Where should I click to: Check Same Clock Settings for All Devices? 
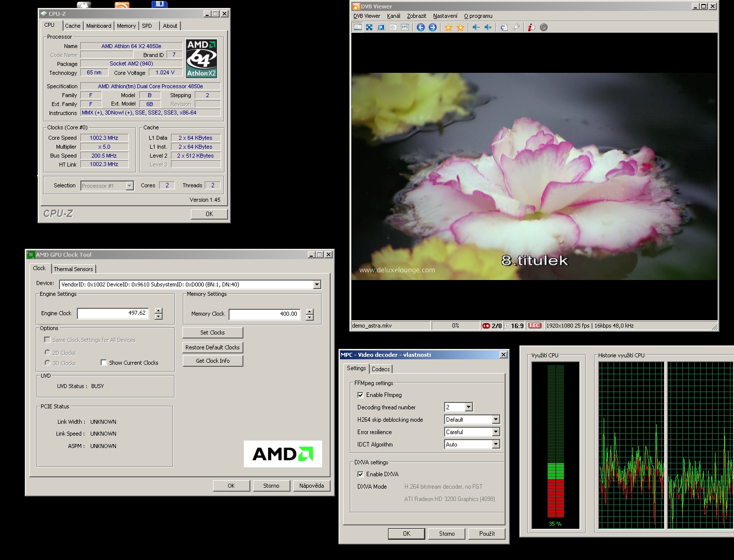(x=47, y=340)
